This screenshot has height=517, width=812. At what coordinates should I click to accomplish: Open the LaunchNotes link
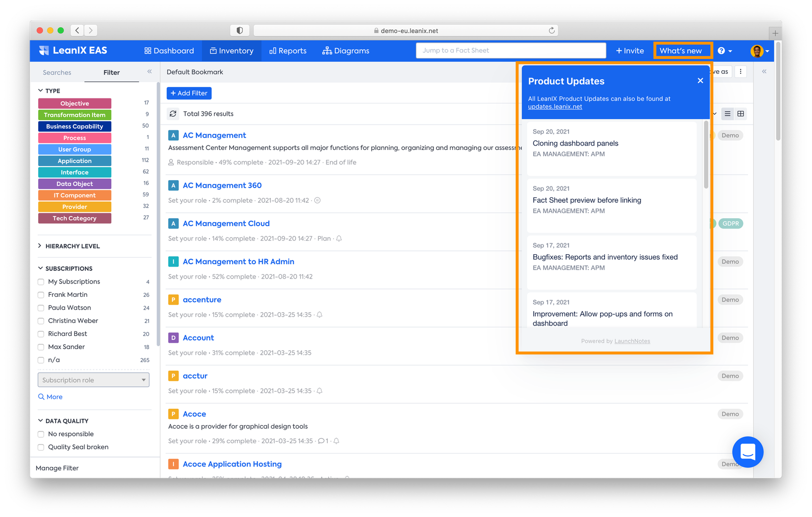click(632, 341)
